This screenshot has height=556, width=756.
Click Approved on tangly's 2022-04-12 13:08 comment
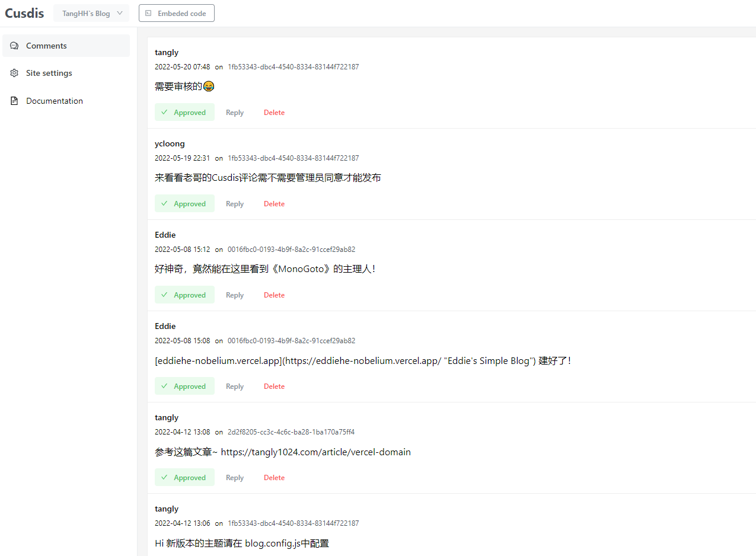pyautogui.click(x=184, y=477)
